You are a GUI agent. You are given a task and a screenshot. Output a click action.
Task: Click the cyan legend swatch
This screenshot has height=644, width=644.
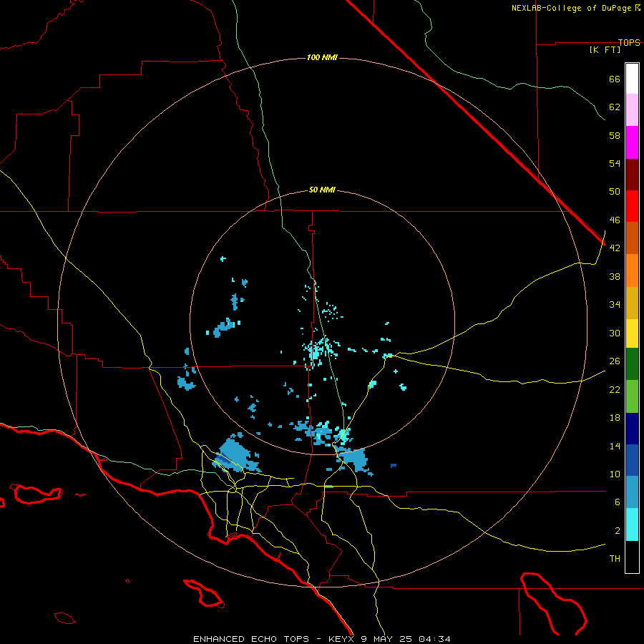click(x=632, y=525)
